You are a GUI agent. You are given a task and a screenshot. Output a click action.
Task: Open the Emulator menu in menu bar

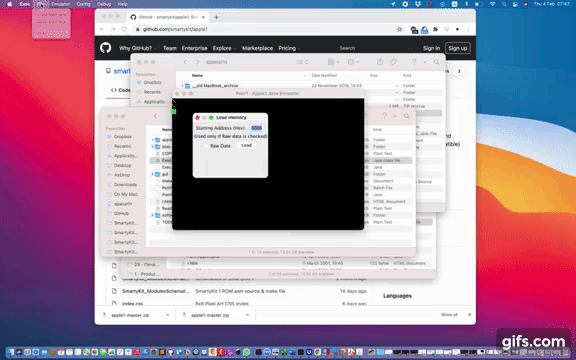click(61, 4)
